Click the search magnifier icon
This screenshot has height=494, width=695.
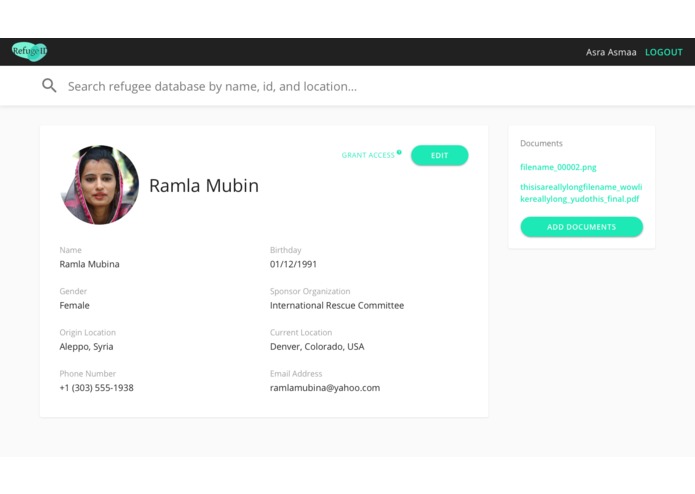point(49,85)
